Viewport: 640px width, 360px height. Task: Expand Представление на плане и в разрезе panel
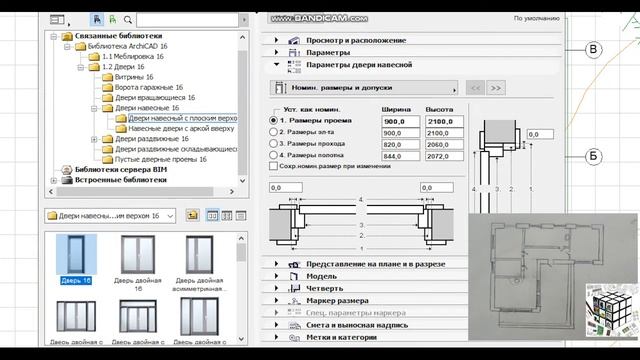276,264
